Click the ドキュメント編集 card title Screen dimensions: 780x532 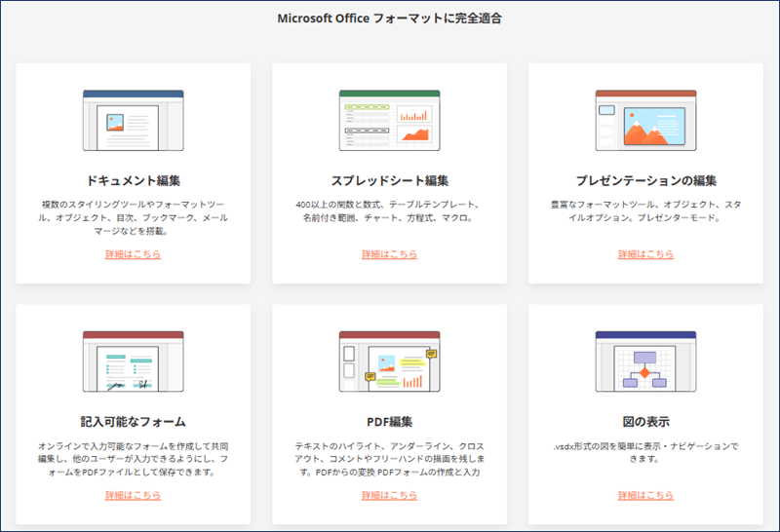coord(134,180)
